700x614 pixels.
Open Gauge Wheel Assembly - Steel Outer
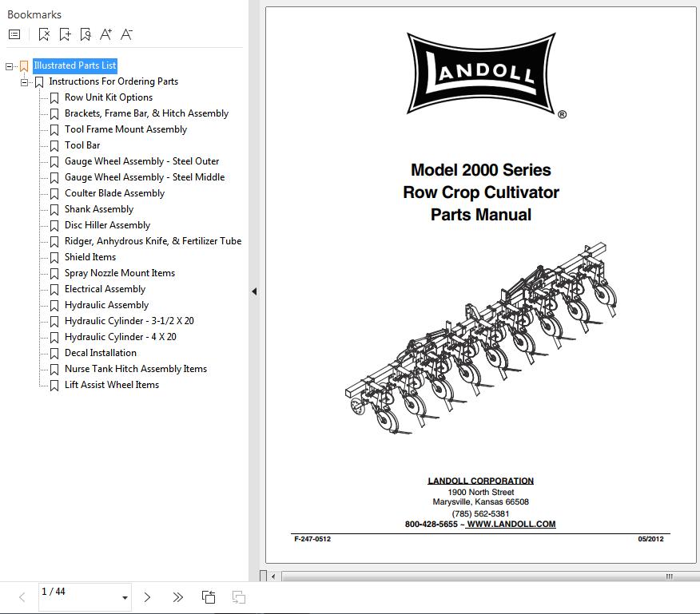click(141, 161)
